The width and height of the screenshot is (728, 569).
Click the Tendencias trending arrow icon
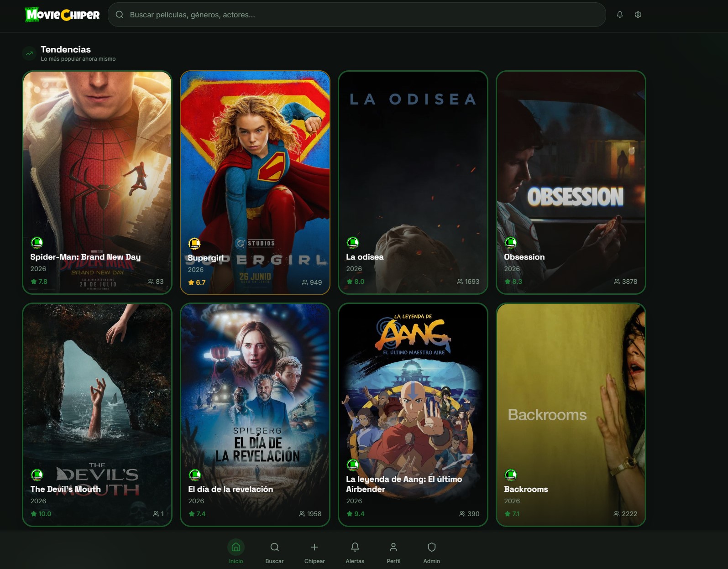pos(29,53)
